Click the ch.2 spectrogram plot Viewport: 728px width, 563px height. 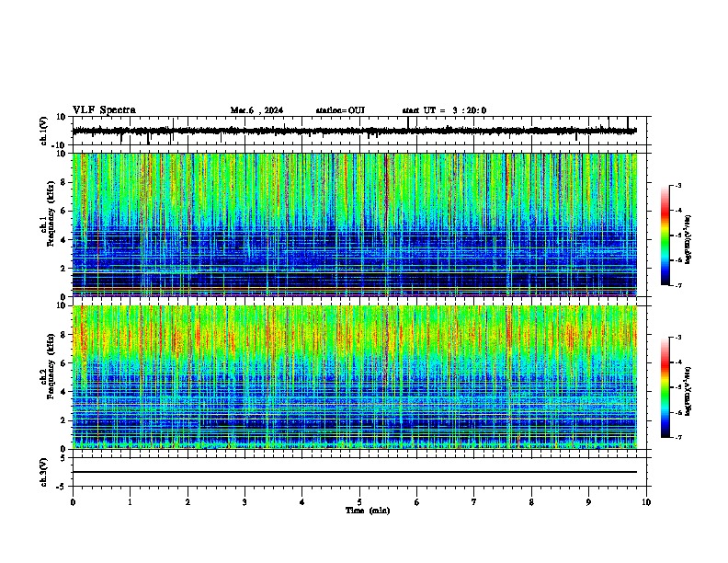pyautogui.click(x=354, y=377)
